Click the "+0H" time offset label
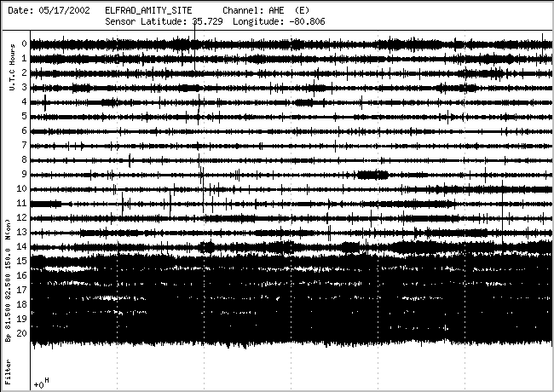The width and height of the screenshot is (554, 392). [x=42, y=383]
